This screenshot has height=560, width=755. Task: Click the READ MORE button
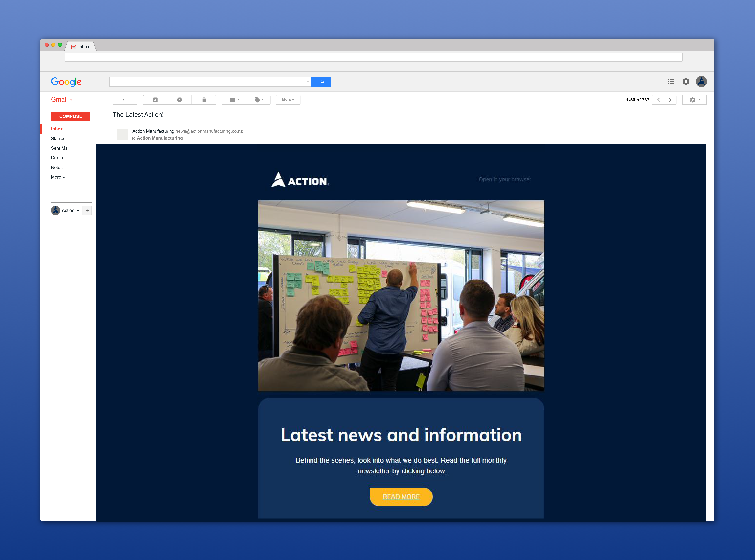401,497
